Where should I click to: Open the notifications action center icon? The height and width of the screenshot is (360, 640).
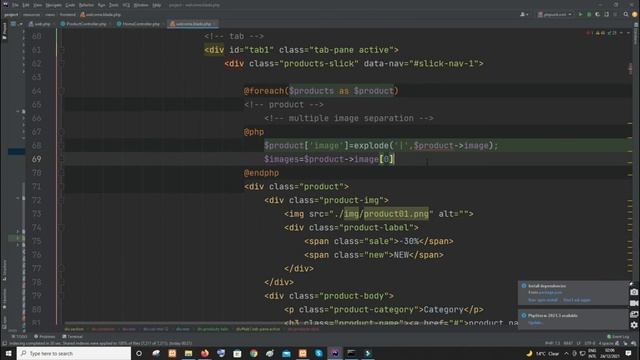pyautogui.click(x=629, y=353)
